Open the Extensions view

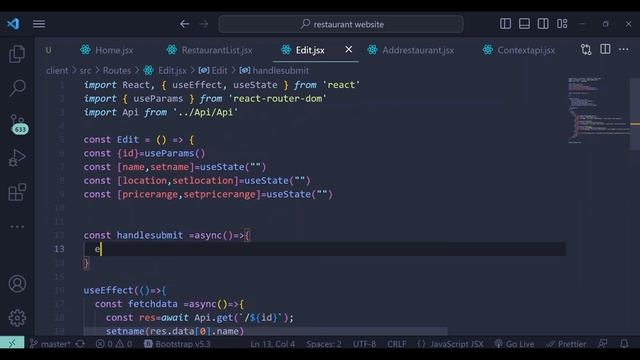point(17,192)
